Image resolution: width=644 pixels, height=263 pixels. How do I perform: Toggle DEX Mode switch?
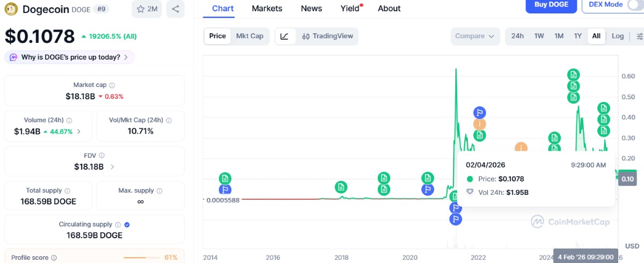[x=635, y=4]
